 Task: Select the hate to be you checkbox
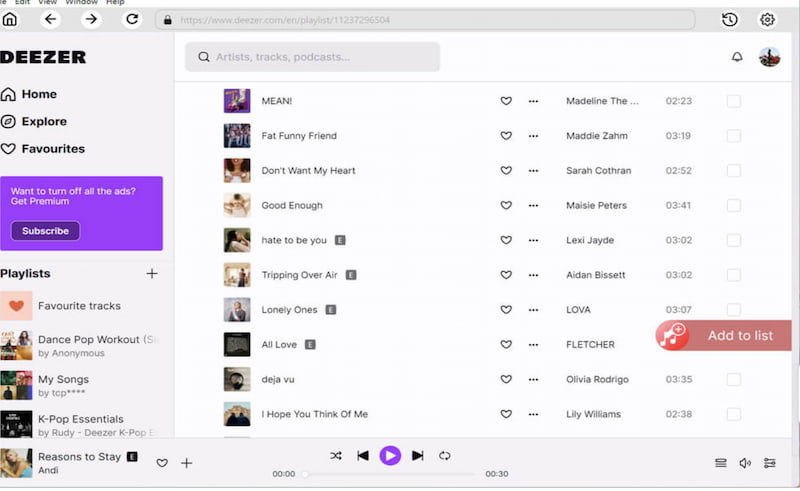733,240
